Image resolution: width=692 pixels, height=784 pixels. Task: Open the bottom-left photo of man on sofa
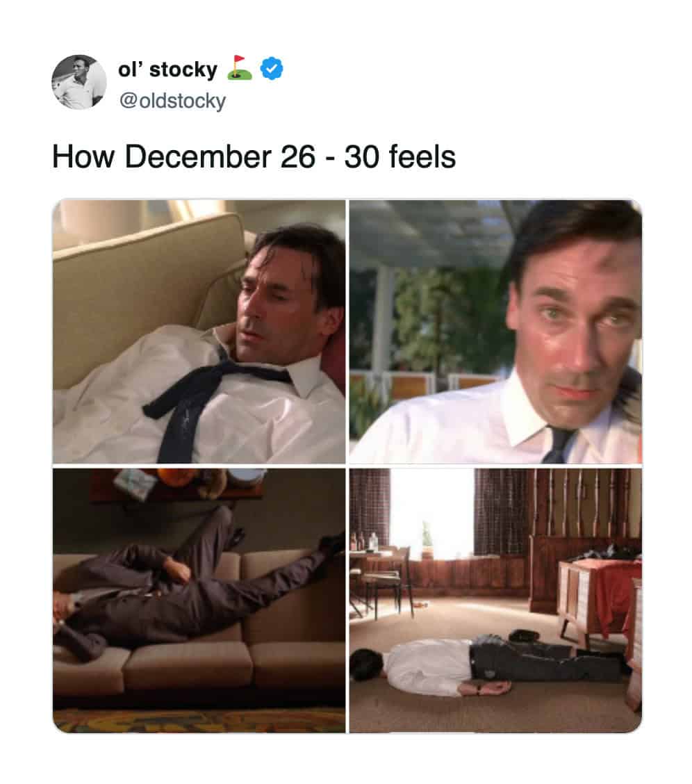click(x=199, y=600)
